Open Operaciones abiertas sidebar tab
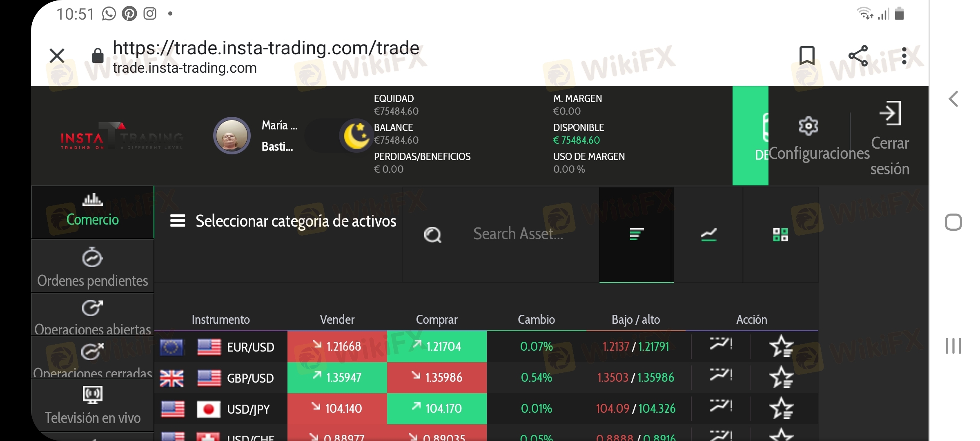980x441 pixels. pos(93,315)
